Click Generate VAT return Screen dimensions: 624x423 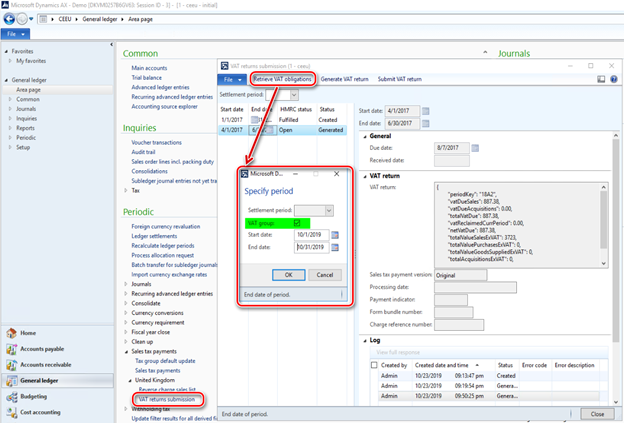click(x=344, y=79)
